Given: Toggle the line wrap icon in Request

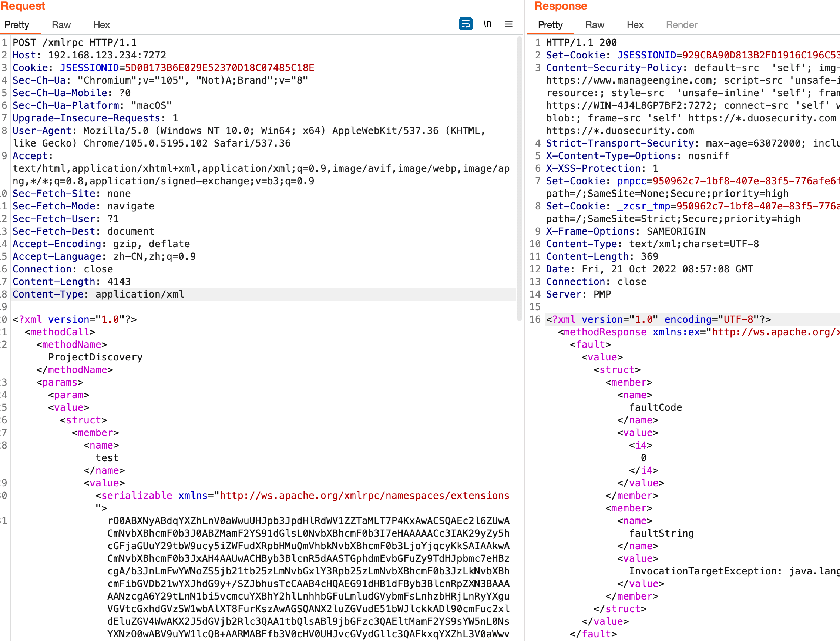Looking at the screenshot, I should (x=466, y=24).
